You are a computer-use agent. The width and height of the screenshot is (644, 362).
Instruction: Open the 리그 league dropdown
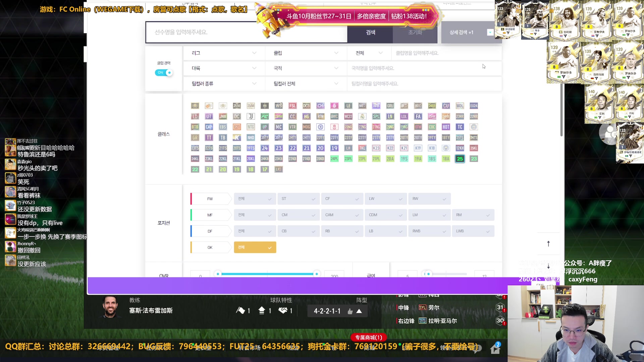[x=224, y=53]
